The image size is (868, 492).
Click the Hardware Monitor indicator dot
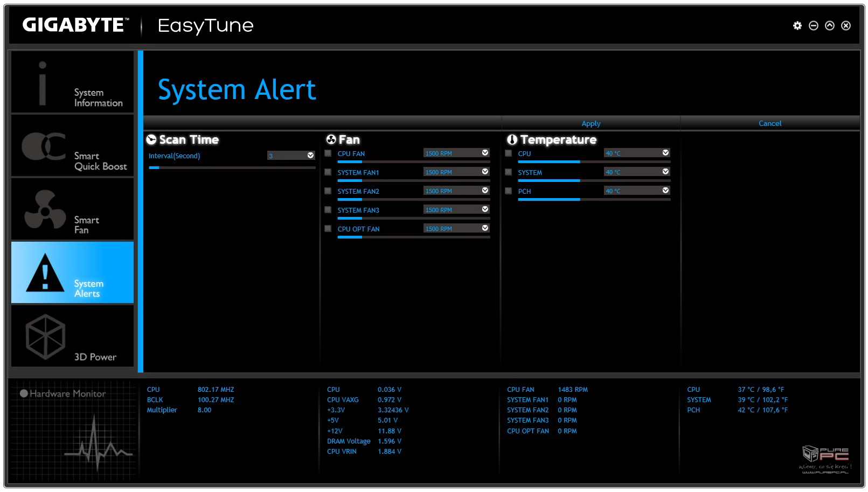coord(24,393)
